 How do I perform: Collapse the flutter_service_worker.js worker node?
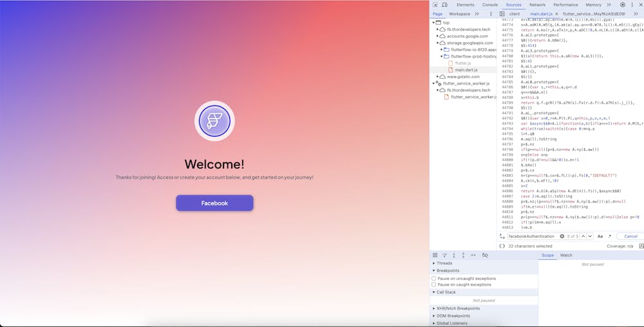point(433,83)
